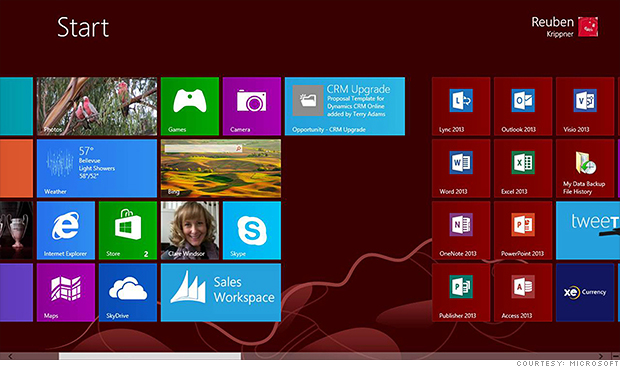Open Clare Windsor contact tile
Viewport: 620px width, 367px height.
(x=190, y=230)
